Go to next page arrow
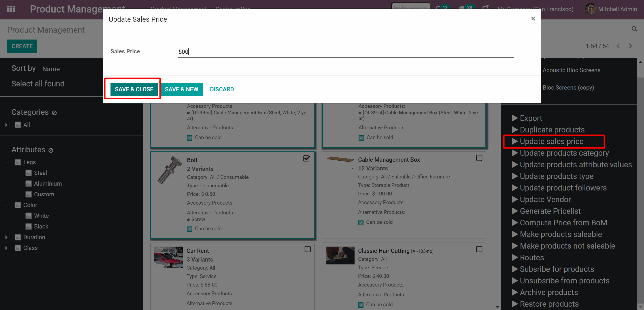644x310 pixels. click(x=630, y=46)
